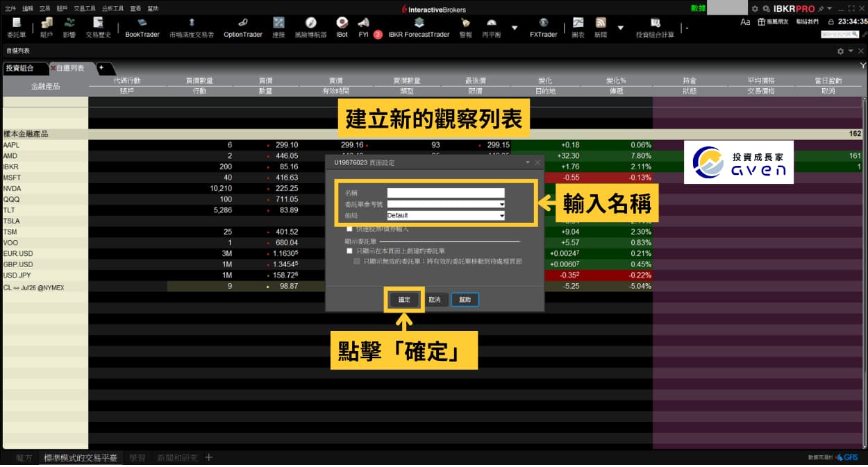This screenshot has width=868, height=467.
Task: Open 新聞 news feed icon
Action: (601, 28)
